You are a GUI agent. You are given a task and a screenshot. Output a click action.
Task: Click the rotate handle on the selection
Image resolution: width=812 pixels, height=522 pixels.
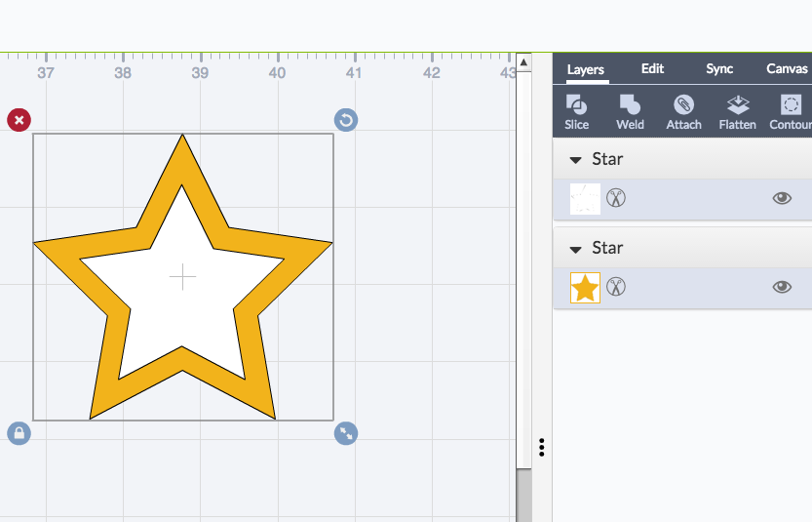346,120
